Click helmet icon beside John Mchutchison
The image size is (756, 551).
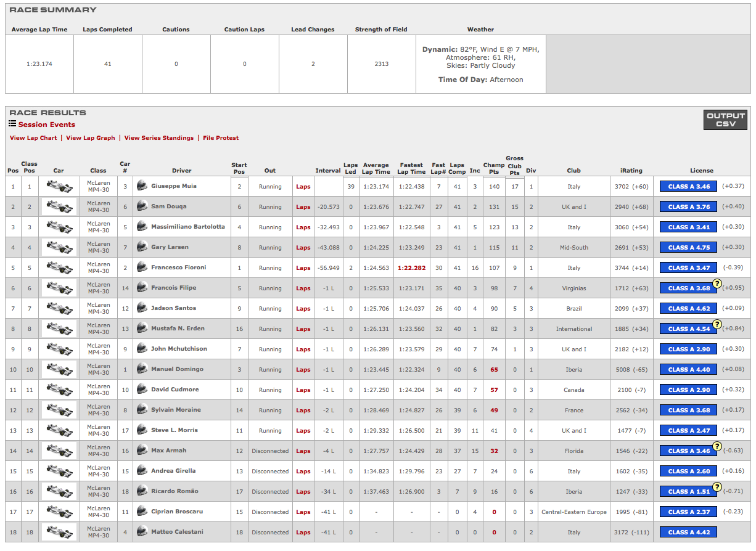pyautogui.click(x=142, y=348)
